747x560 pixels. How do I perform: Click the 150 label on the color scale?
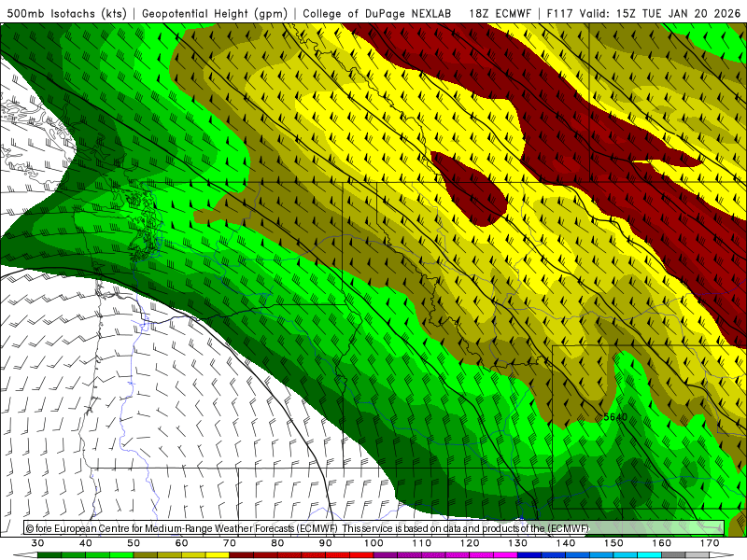pyautogui.click(x=614, y=543)
